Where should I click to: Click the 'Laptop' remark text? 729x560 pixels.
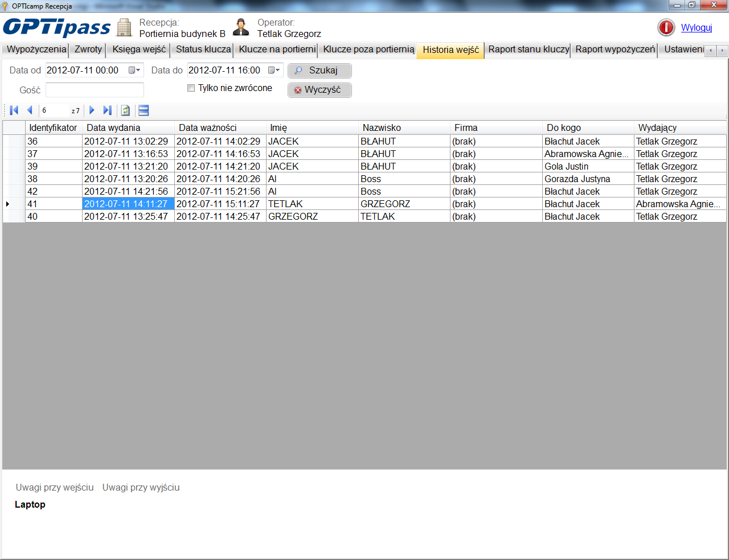click(30, 504)
